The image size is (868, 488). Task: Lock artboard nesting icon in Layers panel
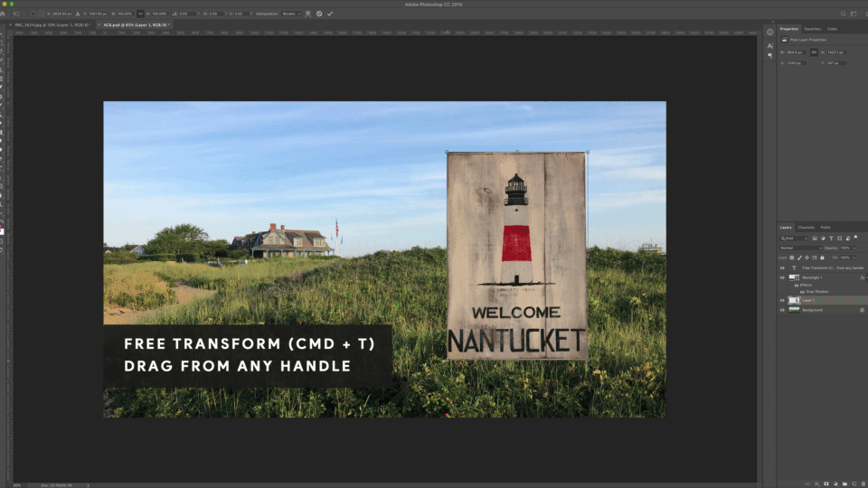815,258
